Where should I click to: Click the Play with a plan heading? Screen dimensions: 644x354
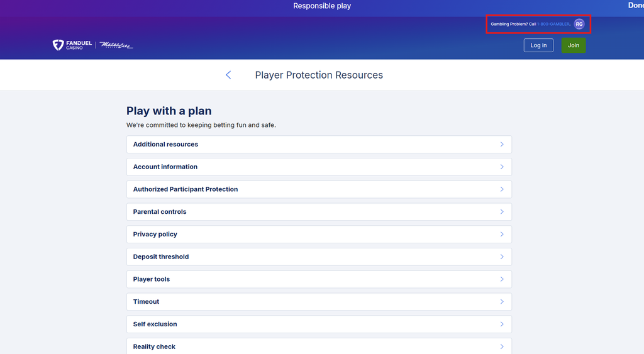(169, 111)
